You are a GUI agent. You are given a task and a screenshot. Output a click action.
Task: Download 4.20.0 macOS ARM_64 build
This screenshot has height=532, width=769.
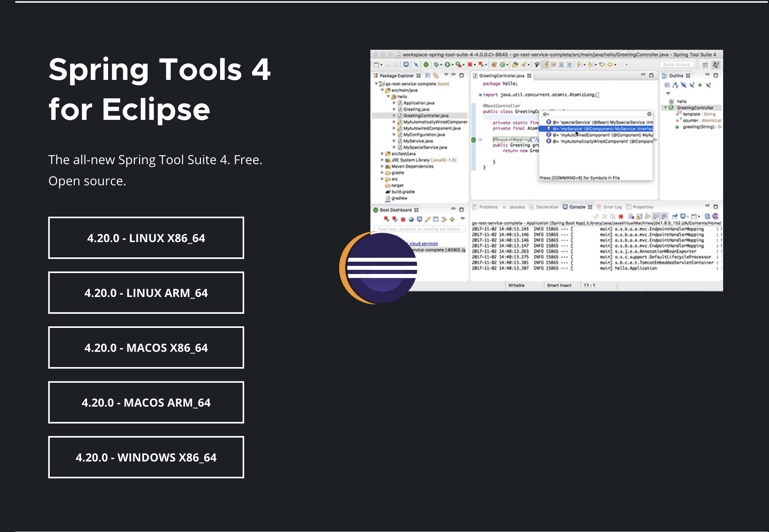[x=146, y=402]
